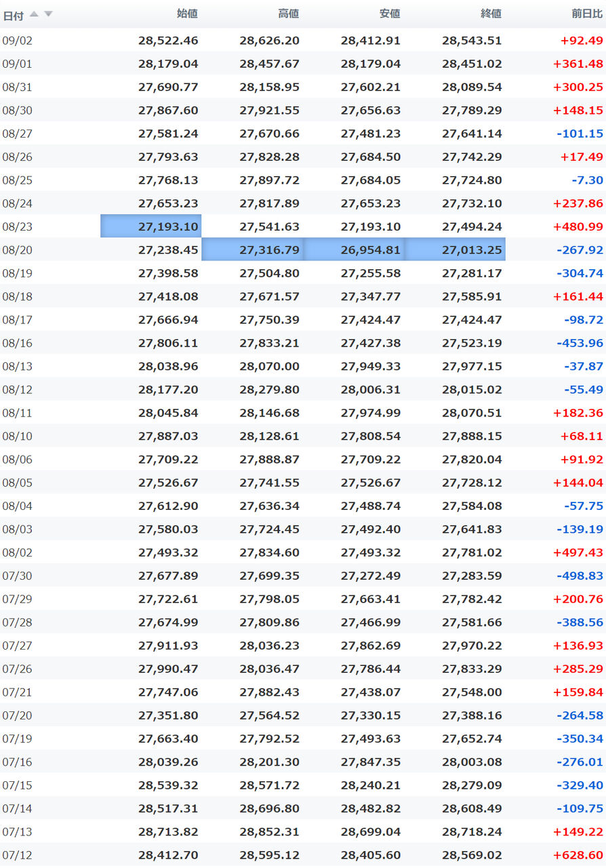606x868 pixels.
Task: Sort dates ascending with the up arrow
Action: (x=34, y=14)
